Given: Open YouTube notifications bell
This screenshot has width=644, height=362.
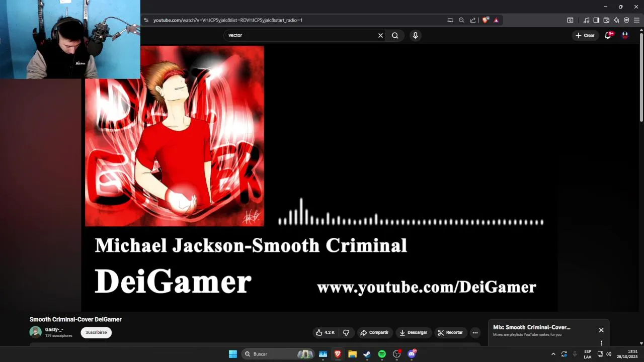Looking at the screenshot, I should 608,35.
